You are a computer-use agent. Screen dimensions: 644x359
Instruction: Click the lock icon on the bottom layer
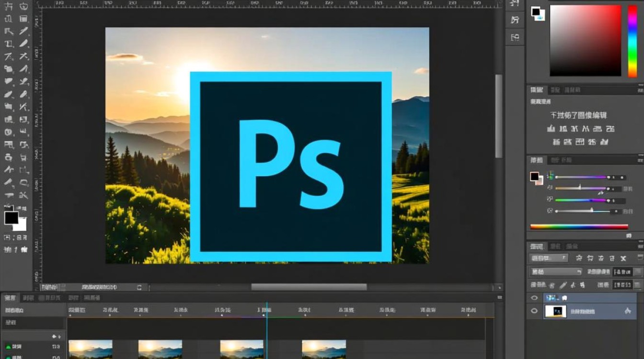628,311
